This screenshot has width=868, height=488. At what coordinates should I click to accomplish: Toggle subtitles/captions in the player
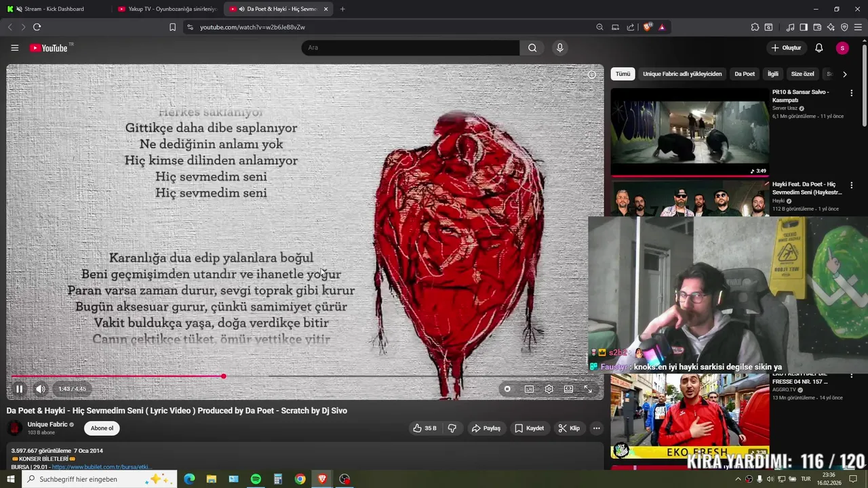tap(529, 389)
